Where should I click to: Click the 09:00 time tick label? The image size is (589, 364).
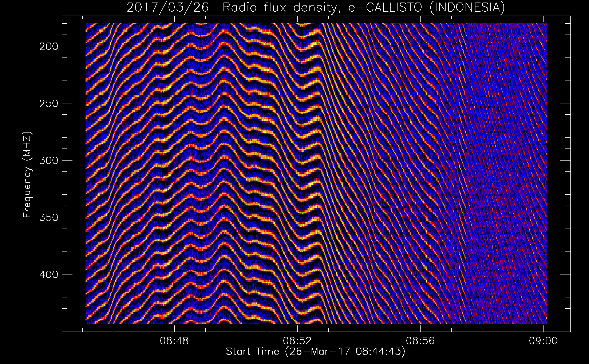(543, 341)
